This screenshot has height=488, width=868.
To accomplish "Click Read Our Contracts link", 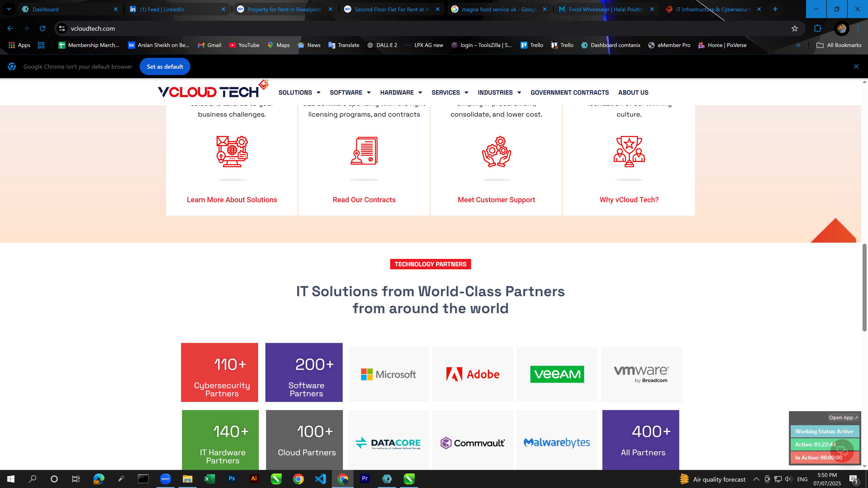I will 364,200.
